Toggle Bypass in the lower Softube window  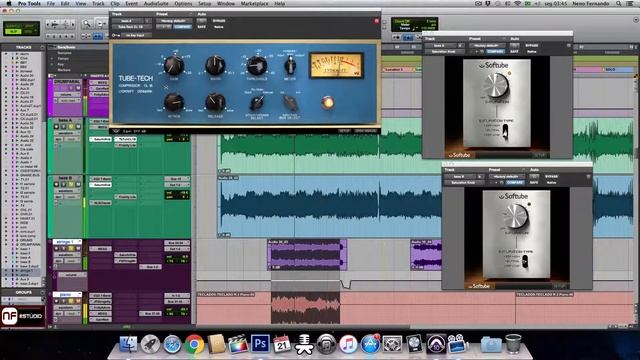click(551, 177)
